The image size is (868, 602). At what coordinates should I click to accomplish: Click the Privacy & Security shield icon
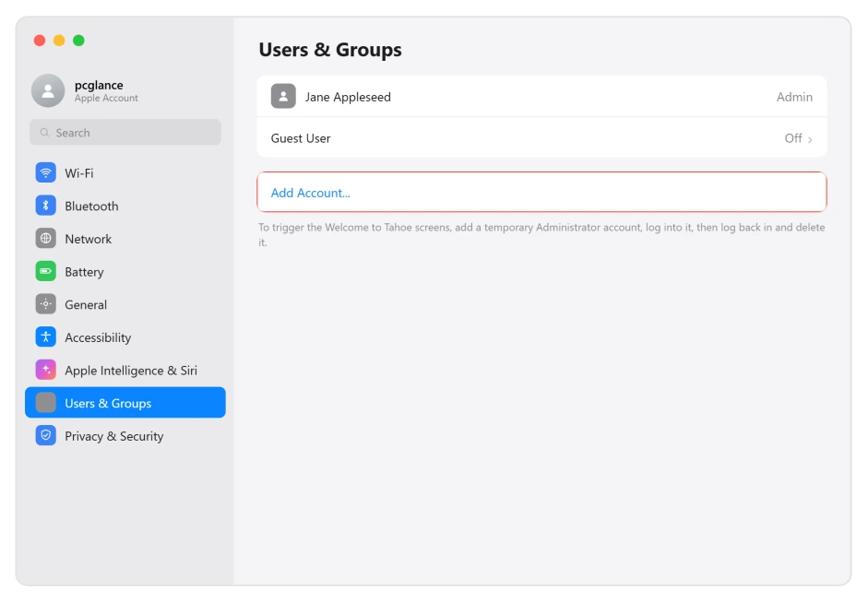46,435
